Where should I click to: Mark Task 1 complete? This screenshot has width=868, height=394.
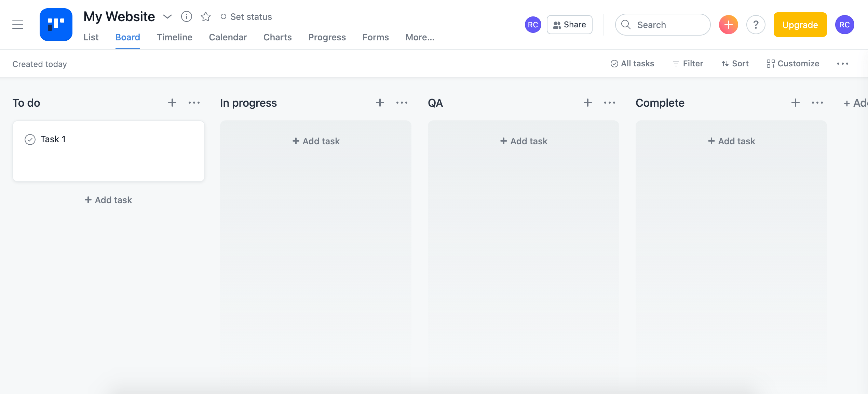[x=30, y=139]
